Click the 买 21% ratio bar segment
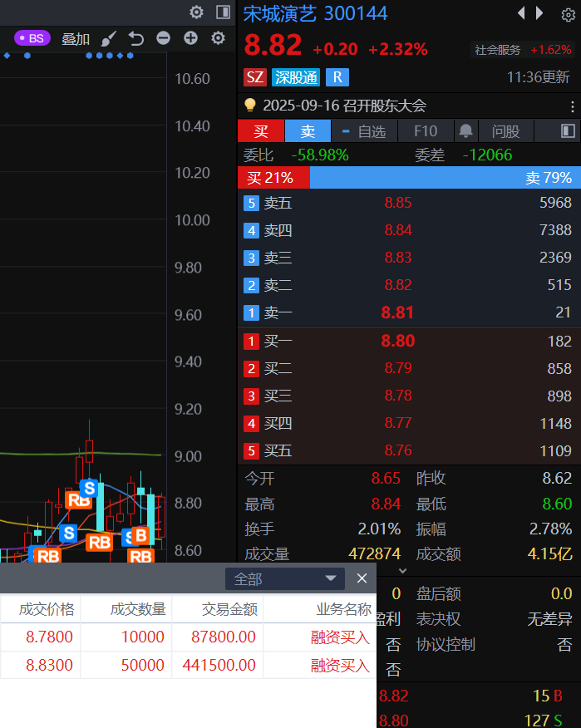The width and height of the screenshot is (581, 728). [x=273, y=177]
